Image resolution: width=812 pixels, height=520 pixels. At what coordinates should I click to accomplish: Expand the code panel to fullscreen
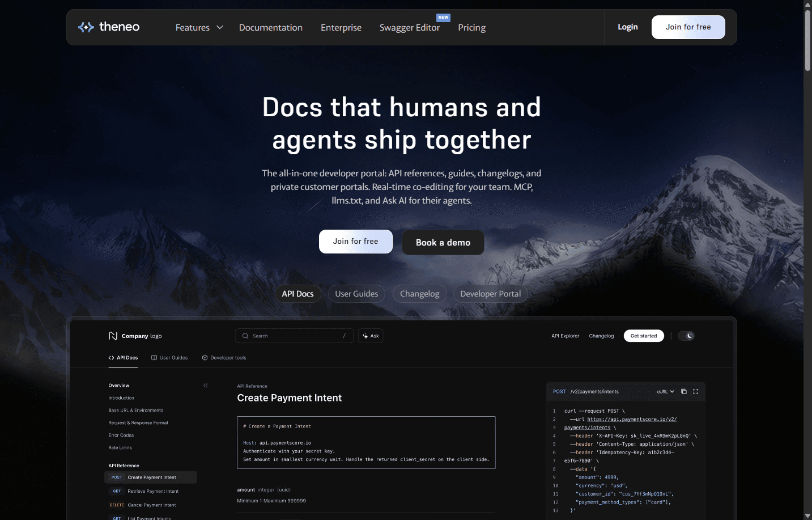point(696,391)
